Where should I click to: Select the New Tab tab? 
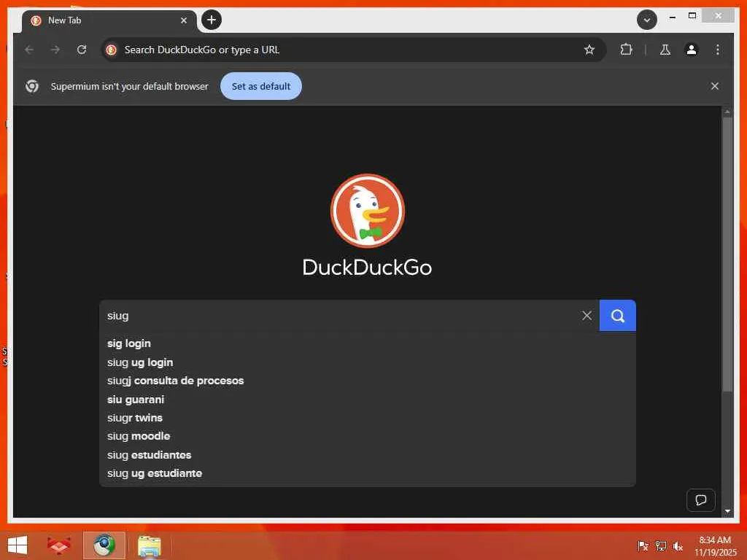109,20
